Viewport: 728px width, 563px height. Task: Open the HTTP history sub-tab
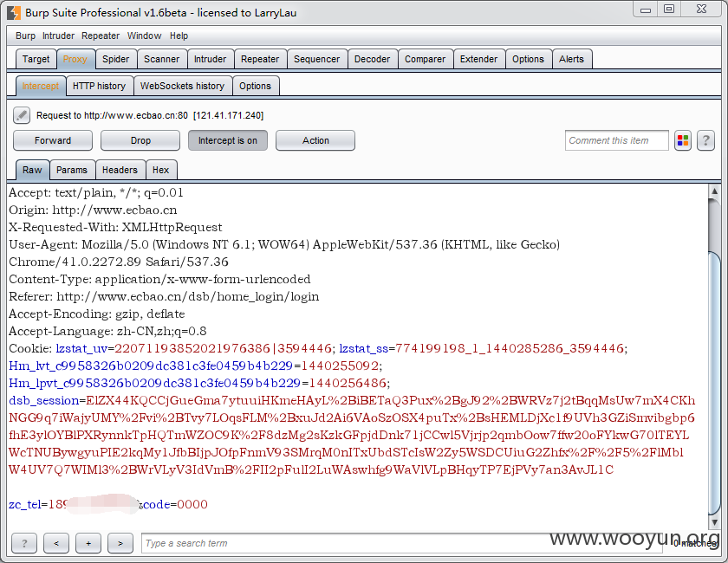point(99,86)
